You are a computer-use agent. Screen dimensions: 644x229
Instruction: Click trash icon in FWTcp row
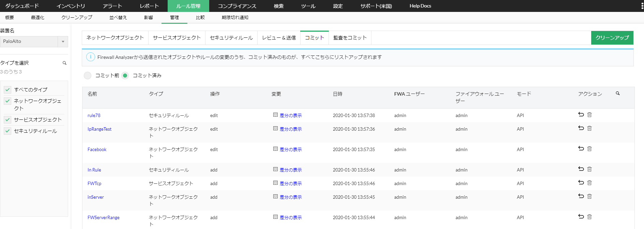tap(589, 183)
